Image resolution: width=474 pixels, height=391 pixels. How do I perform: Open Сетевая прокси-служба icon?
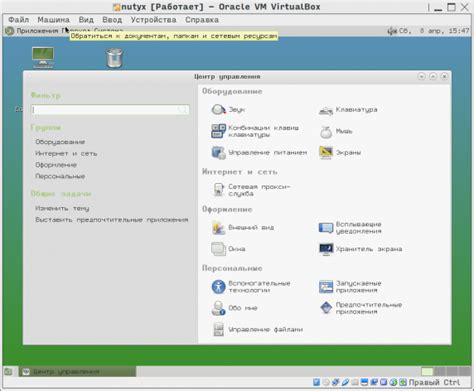click(219, 190)
